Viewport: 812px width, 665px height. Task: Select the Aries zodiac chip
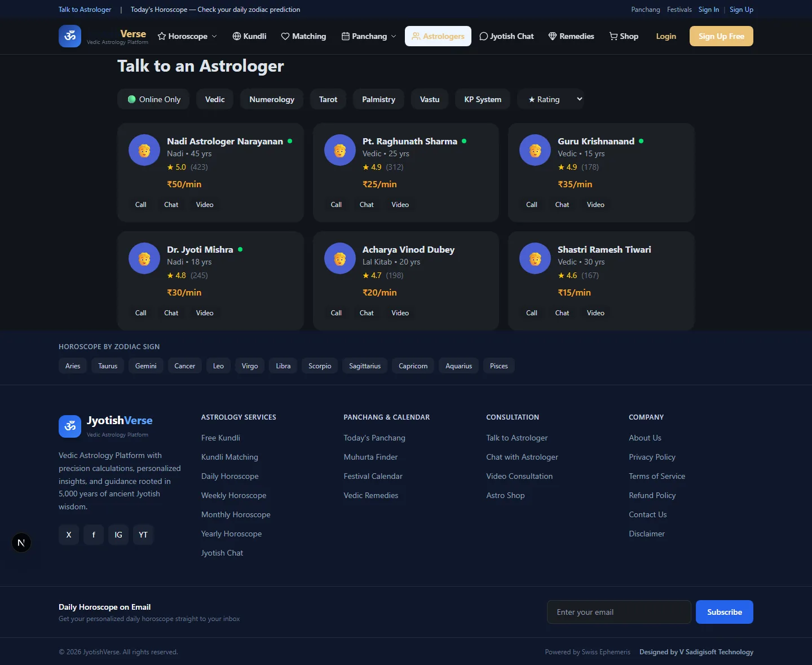pyautogui.click(x=73, y=365)
